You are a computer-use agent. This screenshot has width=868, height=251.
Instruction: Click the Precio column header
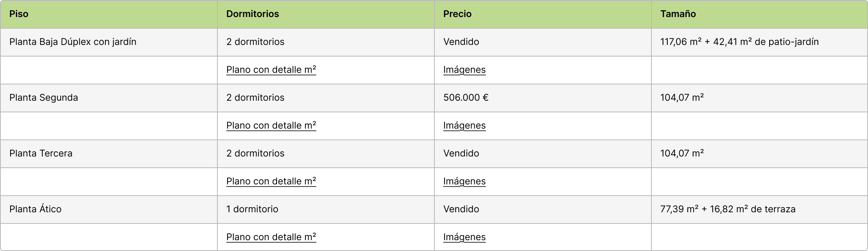tap(457, 14)
